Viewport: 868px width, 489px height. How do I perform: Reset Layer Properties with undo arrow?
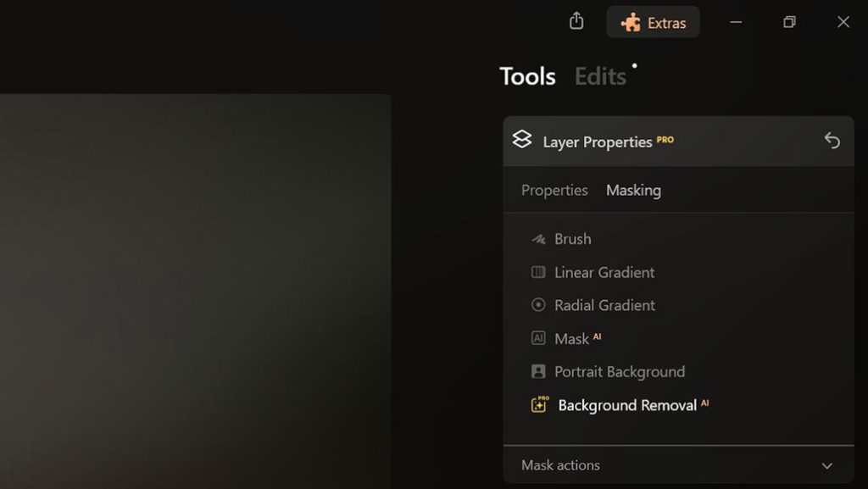pos(832,141)
